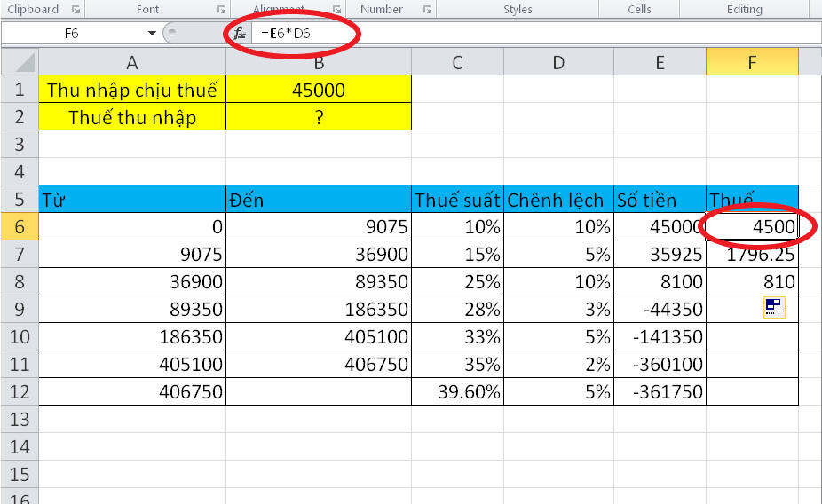Select column E header
The image size is (822, 504).
point(660,62)
